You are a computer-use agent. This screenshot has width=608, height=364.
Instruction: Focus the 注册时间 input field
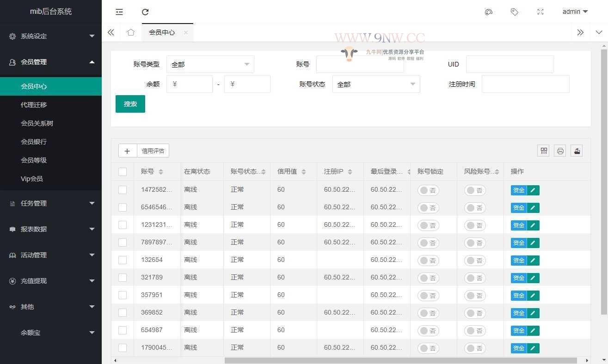click(526, 84)
